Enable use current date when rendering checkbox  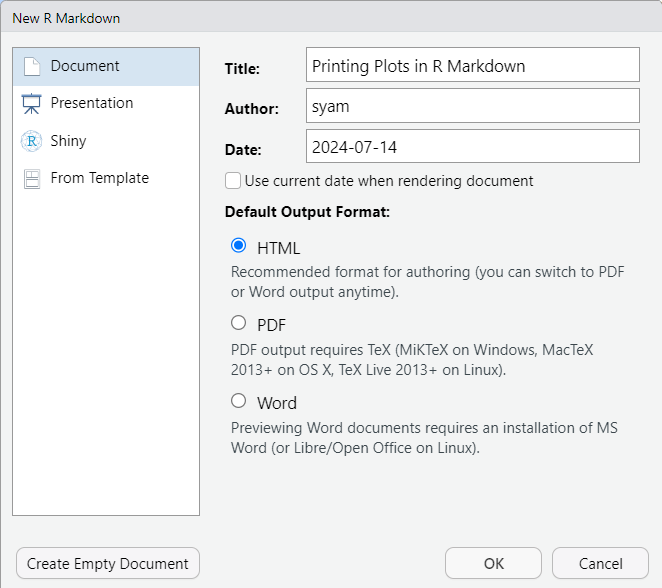(x=233, y=181)
